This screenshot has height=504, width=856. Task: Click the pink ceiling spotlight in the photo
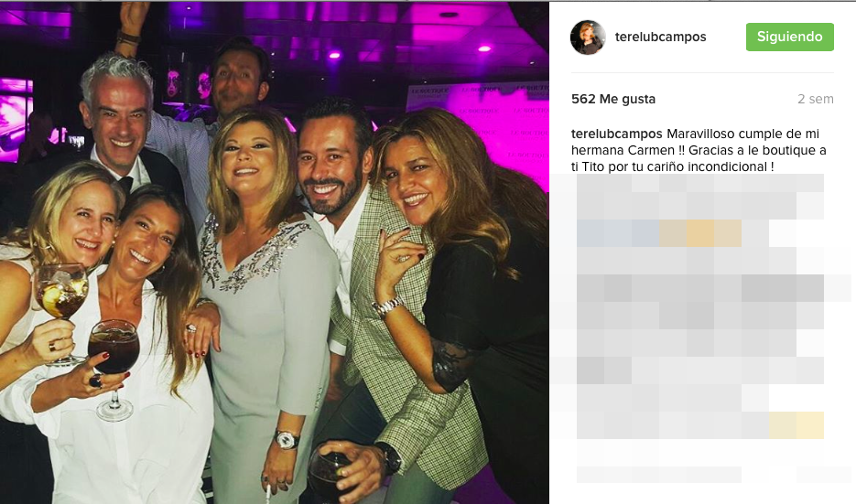[483, 48]
